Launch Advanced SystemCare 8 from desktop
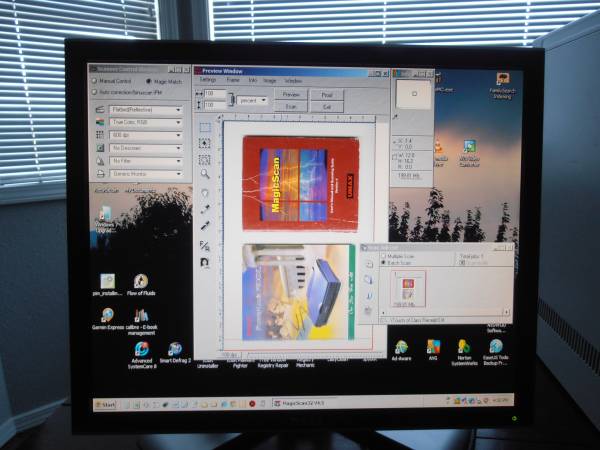This screenshot has height=450, width=600. coord(141,349)
